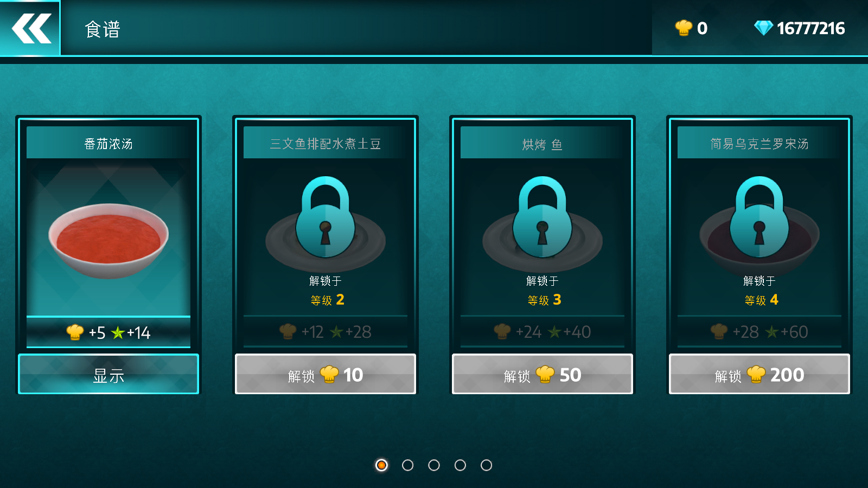Image resolution: width=868 pixels, height=488 pixels.
Task: Click padlock on 烘烤 鱼 recipe
Action: pyautogui.click(x=542, y=217)
